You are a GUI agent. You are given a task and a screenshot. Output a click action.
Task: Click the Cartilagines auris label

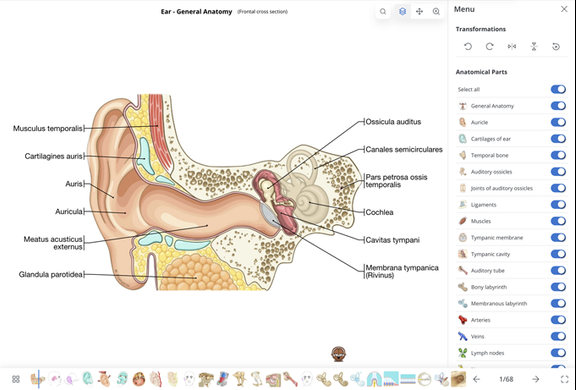(54, 156)
